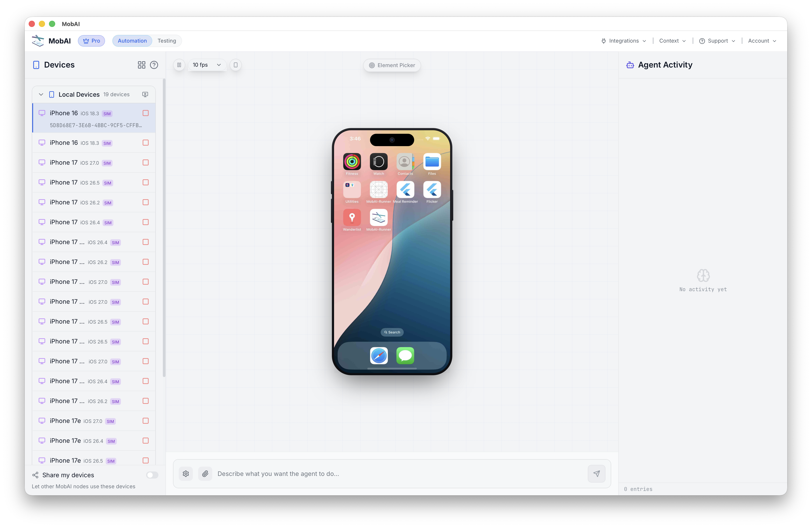Switch to the Testing tab
This screenshot has width=812, height=528.
[167, 41]
